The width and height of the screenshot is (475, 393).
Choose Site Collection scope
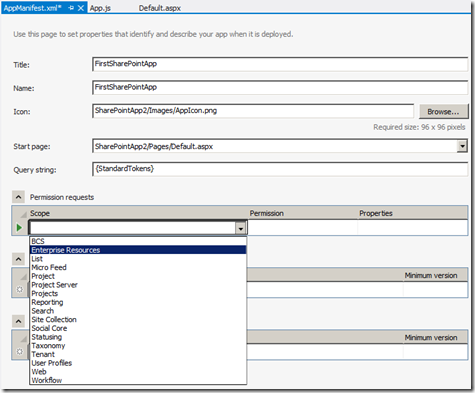(x=138, y=319)
